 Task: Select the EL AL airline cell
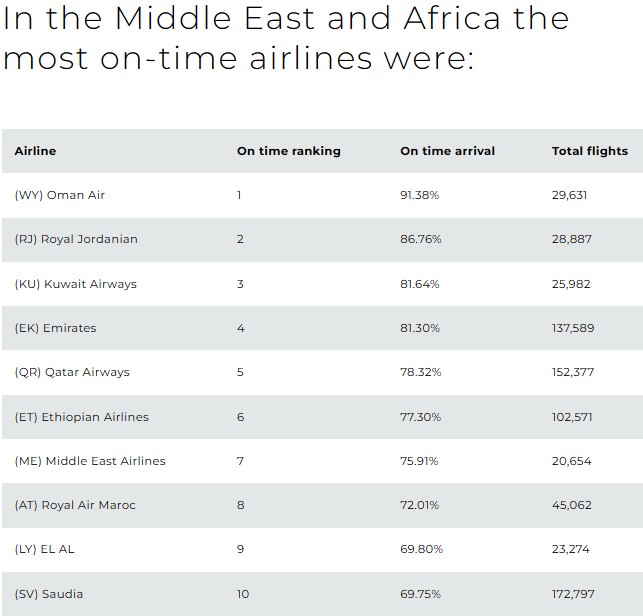pos(43,549)
